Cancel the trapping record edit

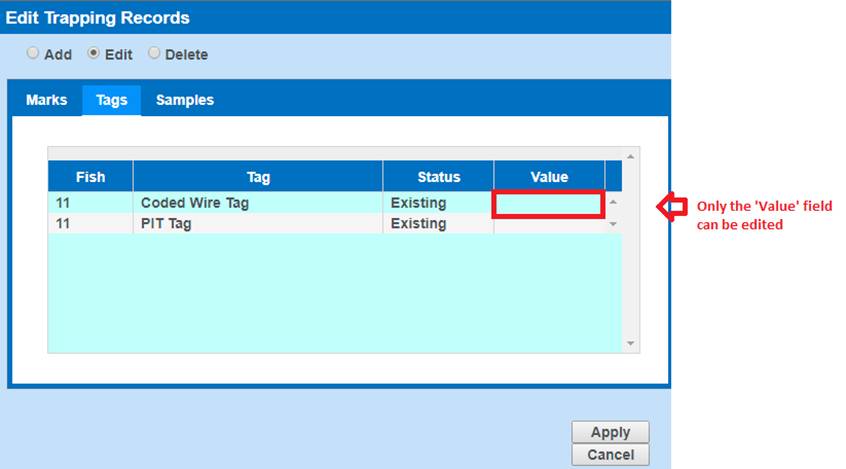(610, 455)
